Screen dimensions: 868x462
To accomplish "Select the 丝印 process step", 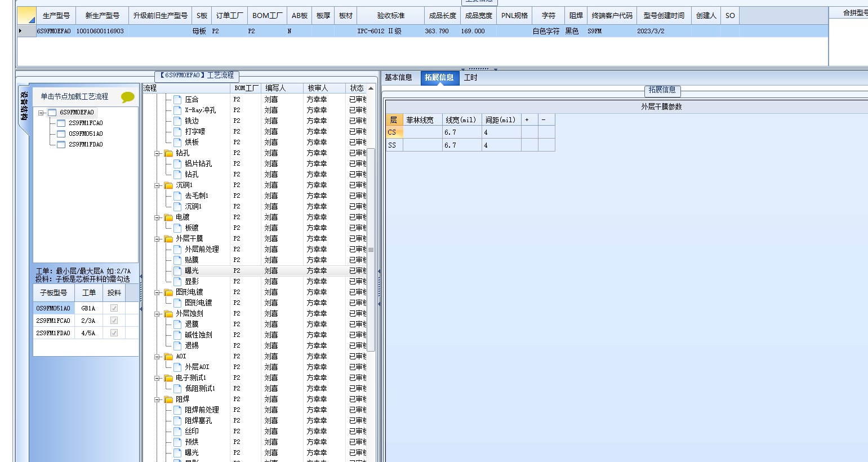I will pos(192,432).
